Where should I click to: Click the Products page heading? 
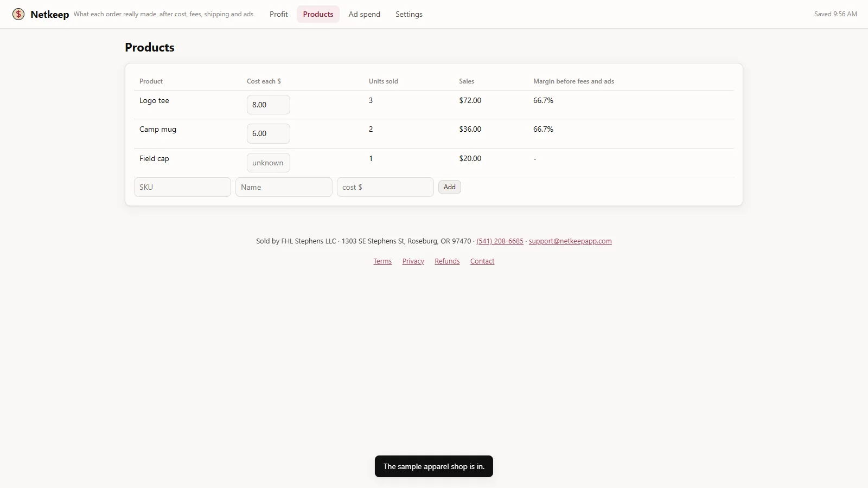click(150, 48)
